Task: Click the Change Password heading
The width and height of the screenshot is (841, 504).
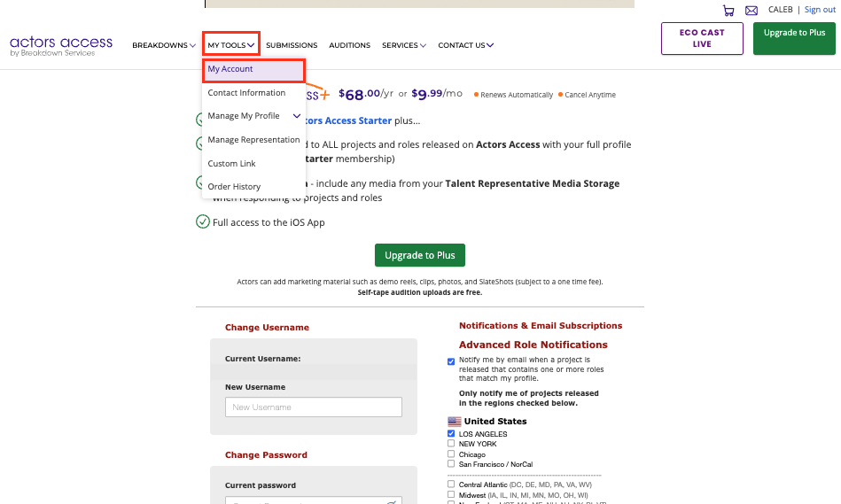Action: tap(266, 454)
